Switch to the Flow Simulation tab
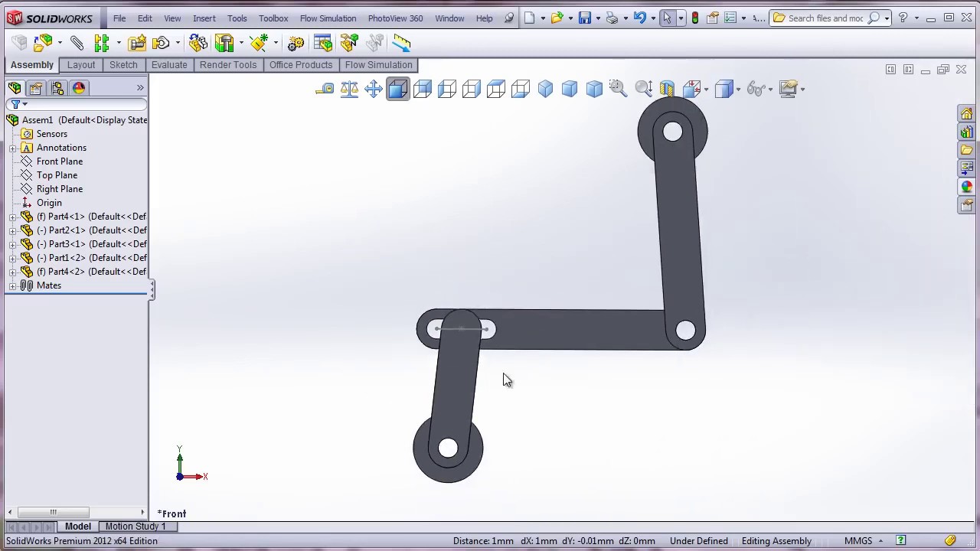 coord(378,65)
